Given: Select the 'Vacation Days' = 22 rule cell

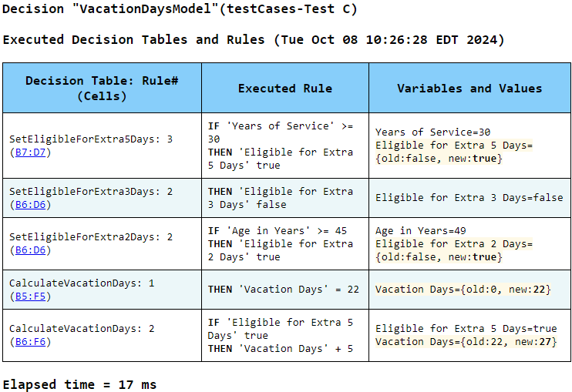Looking at the screenshot, I should [283, 290].
